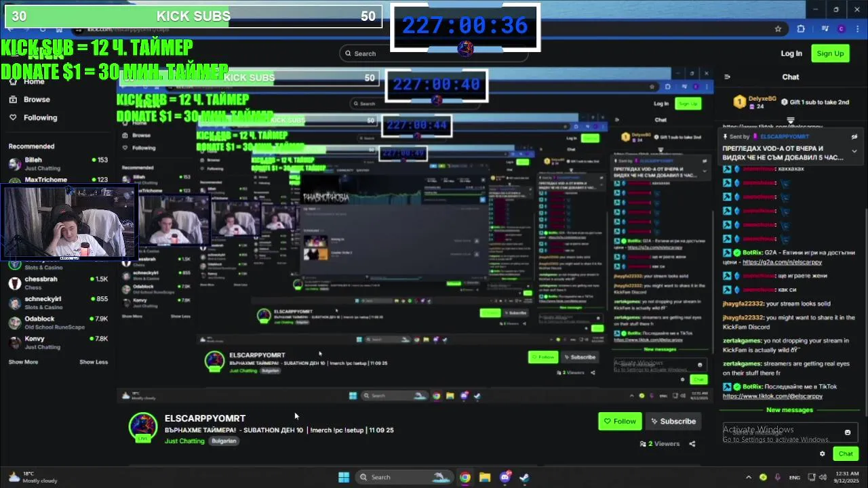Expand the sub gifters leaderboard handle
This screenshot has width=868, height=488.
(x=791, y=121)
